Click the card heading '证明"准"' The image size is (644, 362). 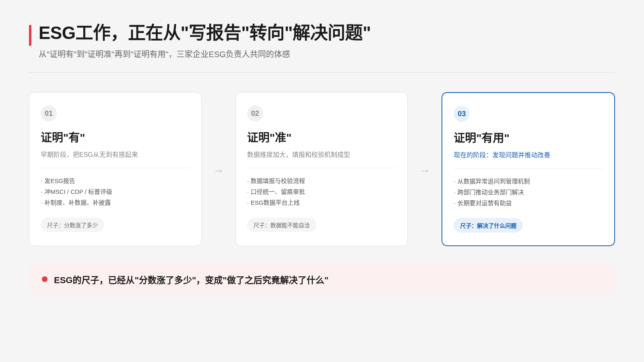point(269,138)
